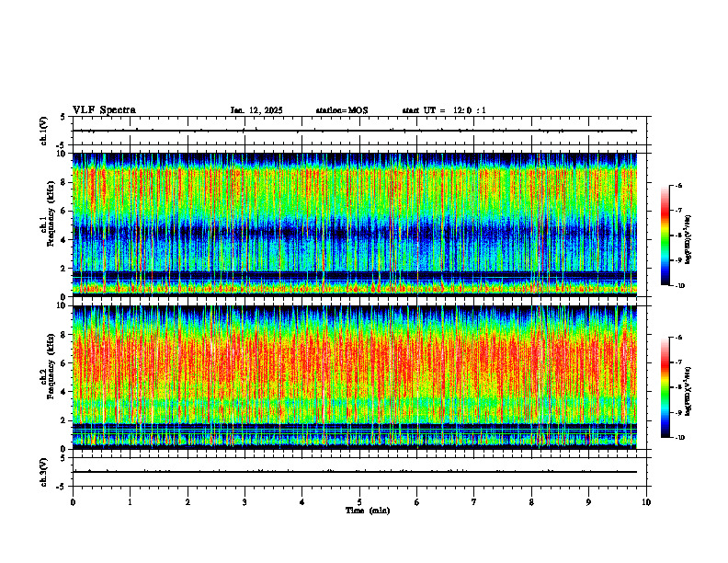Click the "VLF Spectra" plot title

105,110
